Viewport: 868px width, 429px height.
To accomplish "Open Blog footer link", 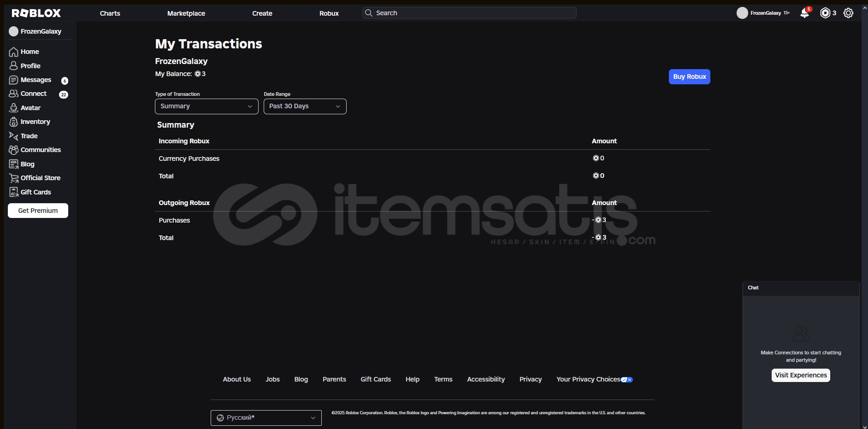I will (x=301, y=379).
